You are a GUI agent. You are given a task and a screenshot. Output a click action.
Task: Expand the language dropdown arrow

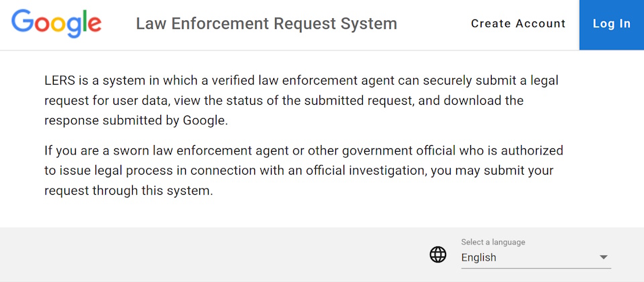603,257
